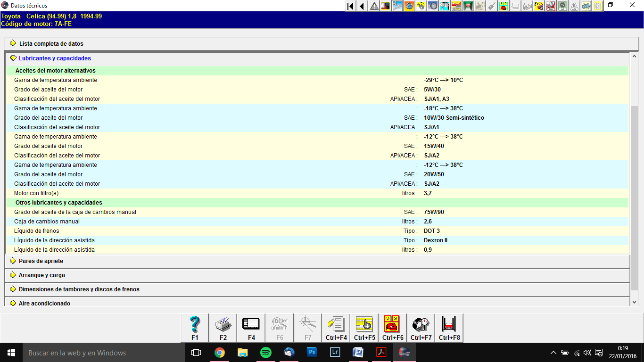
Task: Open Photoshop from the taskbar
Action: (312, 353)
